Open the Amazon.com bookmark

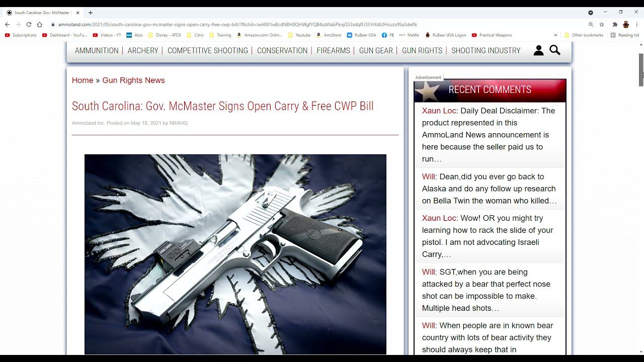pos(260,35)
